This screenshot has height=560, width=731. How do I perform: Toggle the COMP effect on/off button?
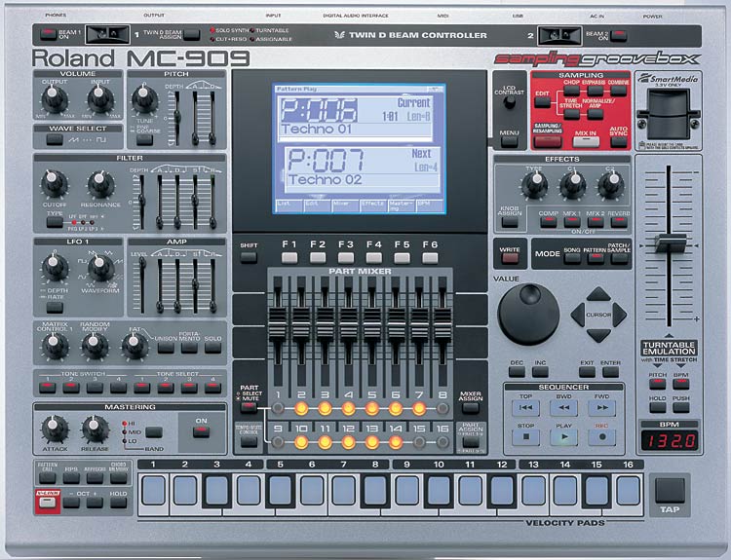(548, 222)
